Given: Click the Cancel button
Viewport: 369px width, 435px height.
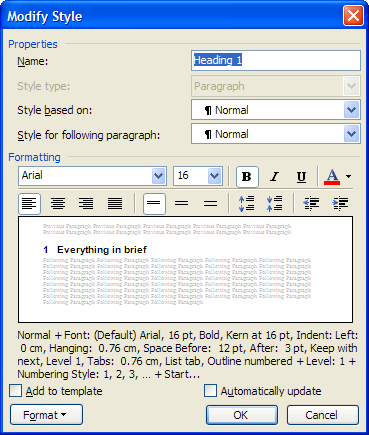Looking at the screenshot, I should click(x=323, y=415).
